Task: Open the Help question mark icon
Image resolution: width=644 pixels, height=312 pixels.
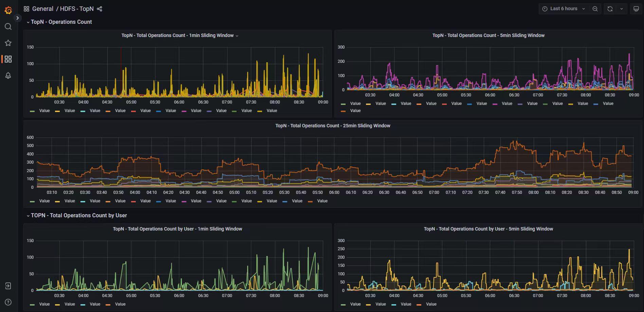Action: click(x=8, y=302)
